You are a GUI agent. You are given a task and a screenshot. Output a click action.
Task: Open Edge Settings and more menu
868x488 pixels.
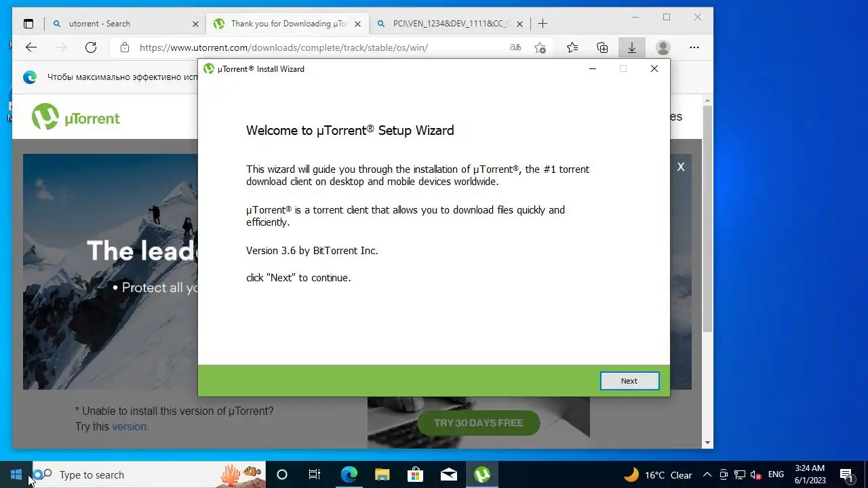coord(694,47)
